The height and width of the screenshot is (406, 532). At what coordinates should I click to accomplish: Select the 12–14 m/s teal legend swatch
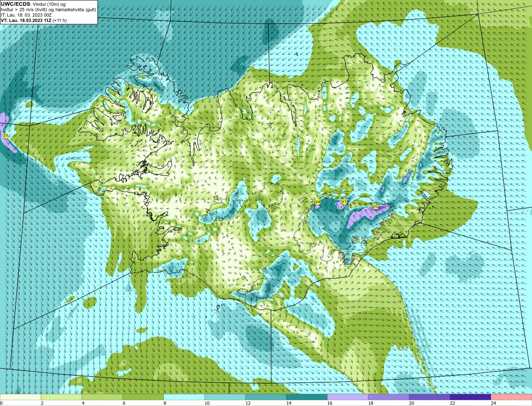[x=266, y=397]
